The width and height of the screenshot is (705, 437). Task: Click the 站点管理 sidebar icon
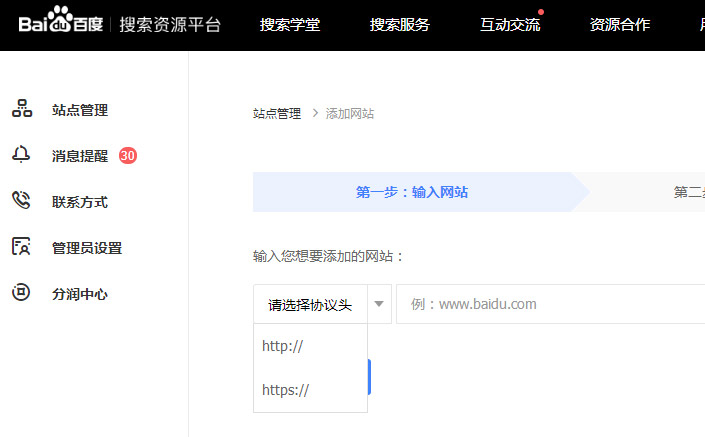click(21, 110)
